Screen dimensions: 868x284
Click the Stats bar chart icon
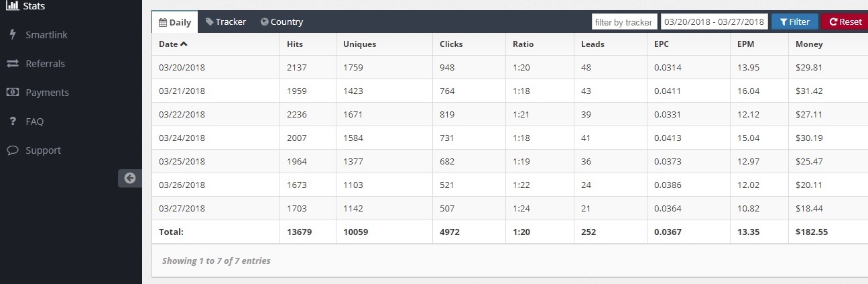[12, 5]
